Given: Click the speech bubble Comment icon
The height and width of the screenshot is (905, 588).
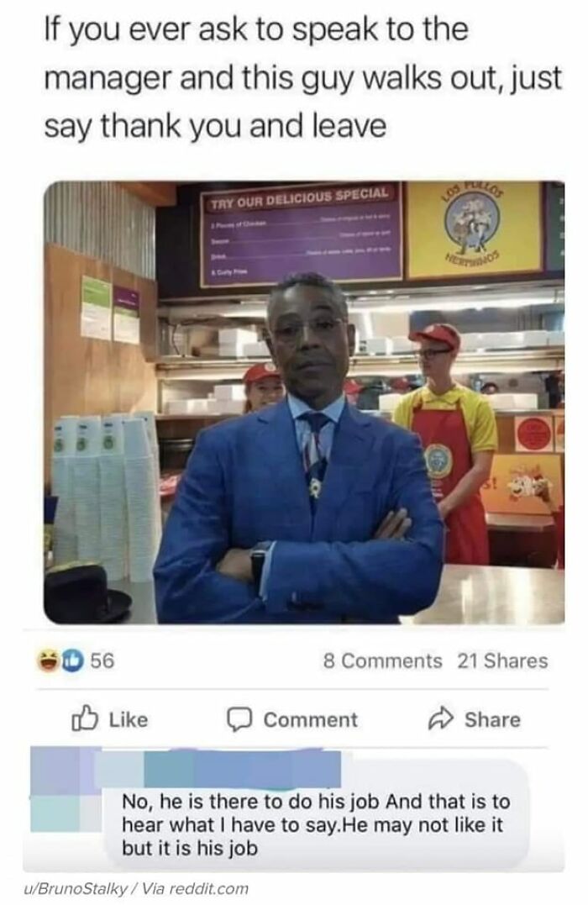Looking at the screenshot, I should pyautogui.click(x=239, y=720).
